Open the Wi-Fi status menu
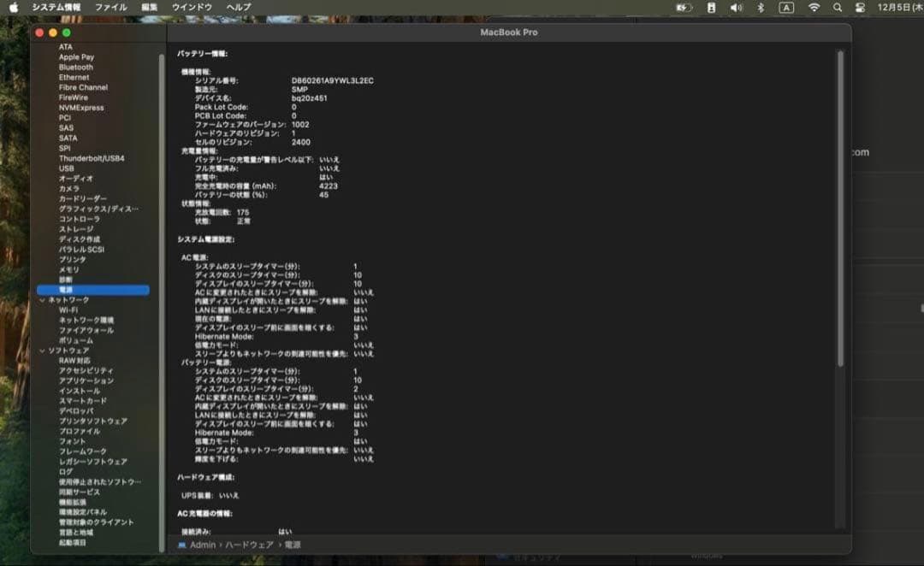Viewport: 924px width, 566px height. pyautogui.click(x=814, y=7)
